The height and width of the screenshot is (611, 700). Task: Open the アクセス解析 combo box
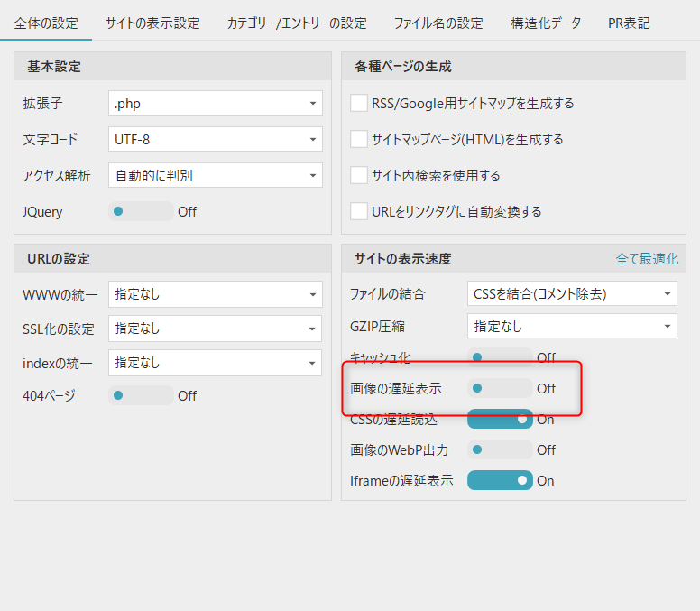[215, 176]
